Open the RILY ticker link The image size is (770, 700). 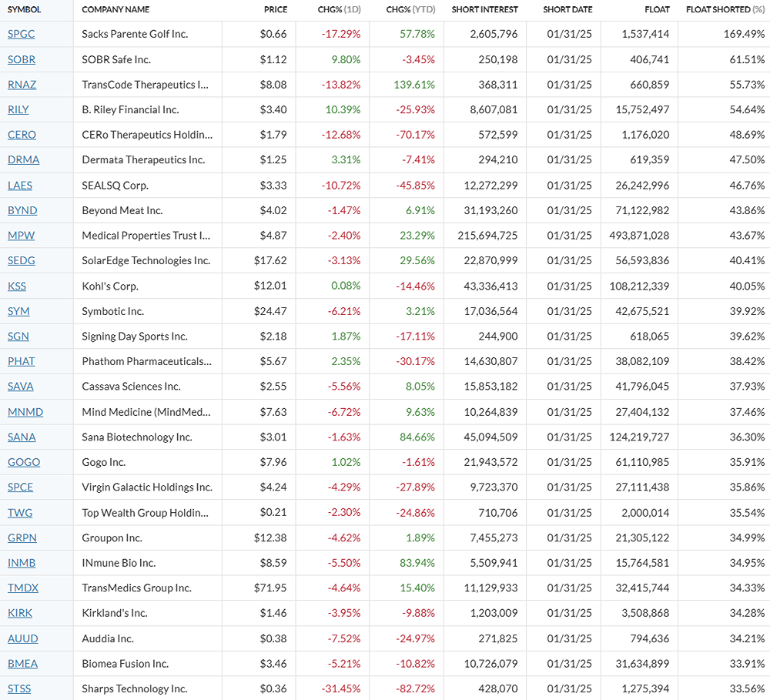18,109
